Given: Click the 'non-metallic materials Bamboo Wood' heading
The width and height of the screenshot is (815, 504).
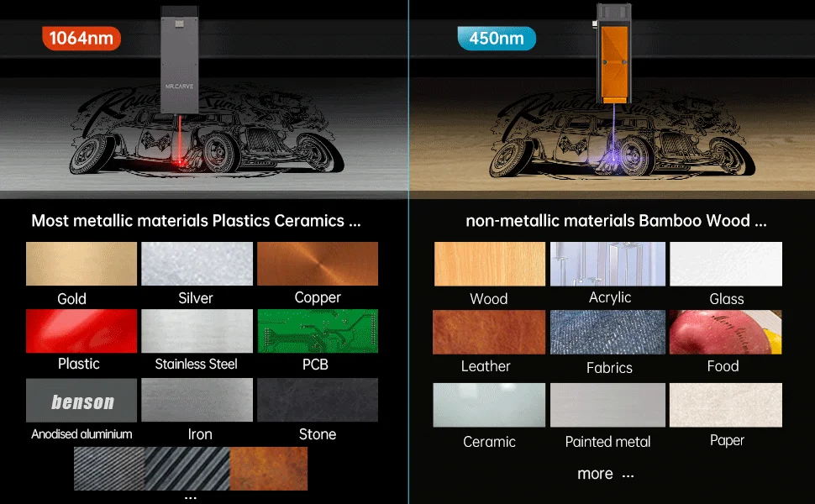Looking at the screenshot, I should coord(616,221).
